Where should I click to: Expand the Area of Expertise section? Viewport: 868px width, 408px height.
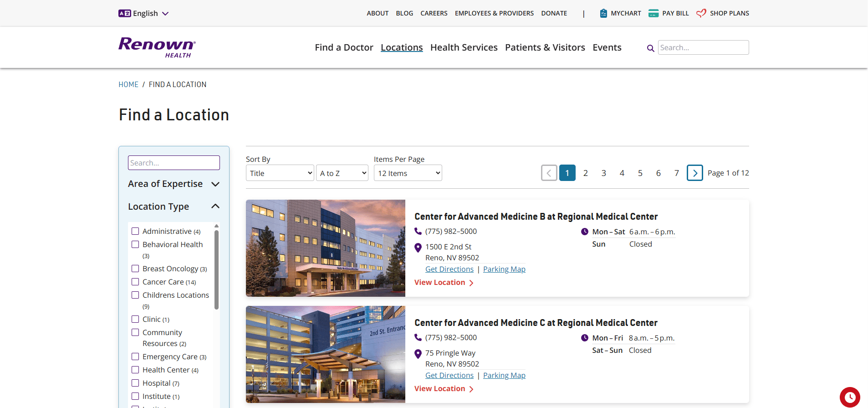click(x=174, y=184)
